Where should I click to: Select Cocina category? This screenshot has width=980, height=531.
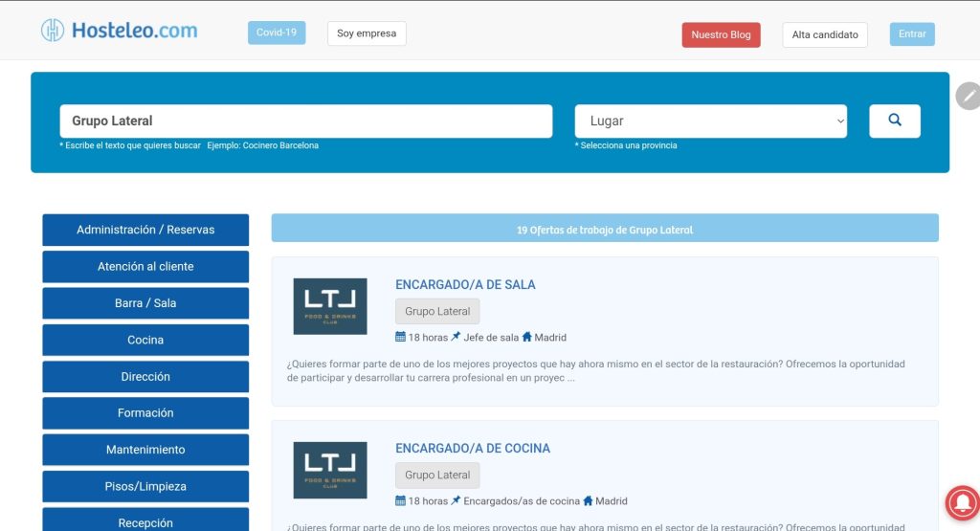pyautogui.click(x=145, y=340)
